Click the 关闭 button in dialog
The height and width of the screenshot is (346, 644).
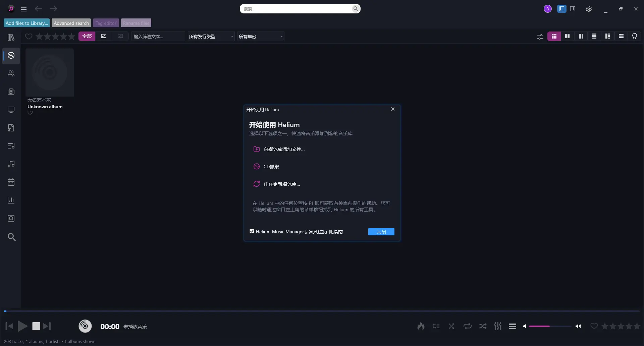[x=381, y=232]
